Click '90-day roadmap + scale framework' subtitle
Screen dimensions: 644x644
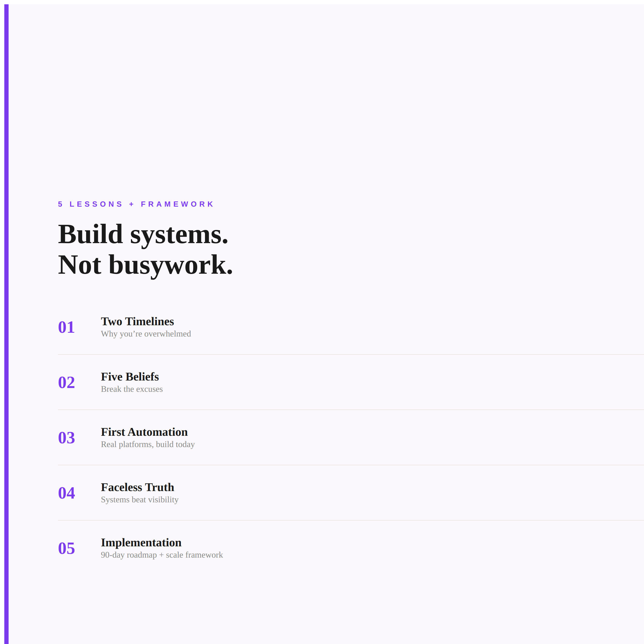tap(162, 555)
